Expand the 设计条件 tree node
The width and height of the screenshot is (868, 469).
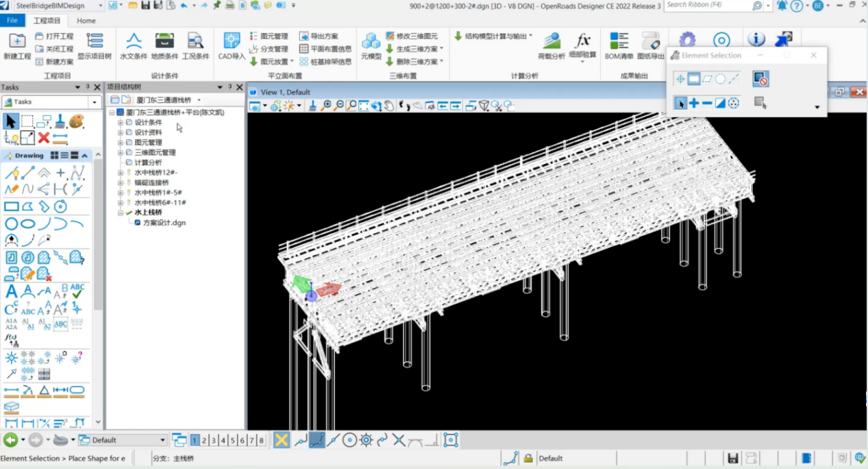tap(121, 123)
